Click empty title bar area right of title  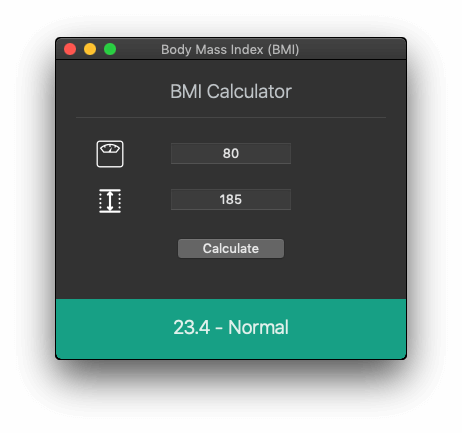[352, 49]
